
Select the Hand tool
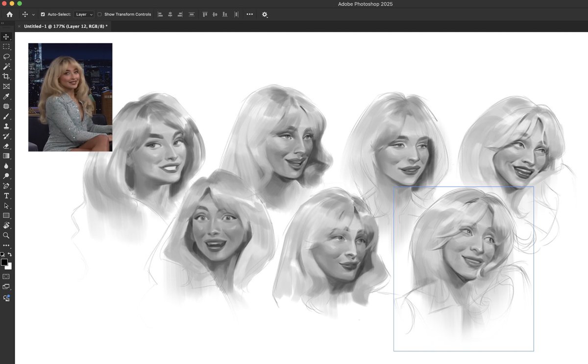tap(6, 226)
